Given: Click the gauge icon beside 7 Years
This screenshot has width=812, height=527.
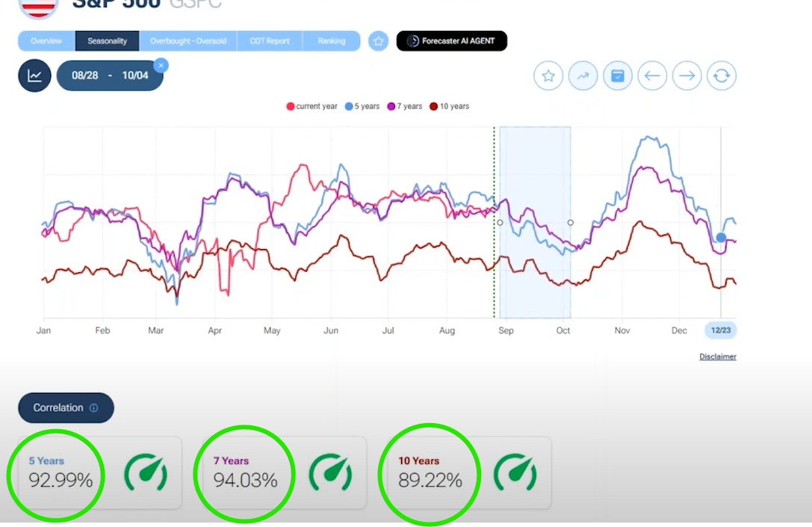Looking at the screenshot, I should point(330,472).
